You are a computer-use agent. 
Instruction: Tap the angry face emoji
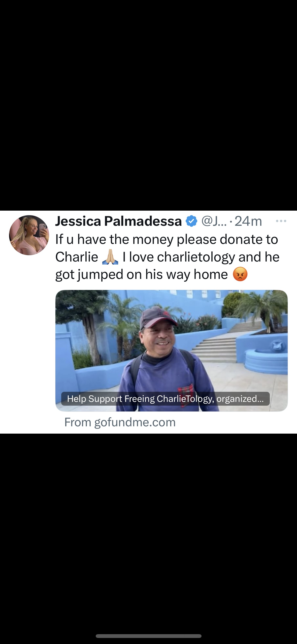[x=240, y=274]
